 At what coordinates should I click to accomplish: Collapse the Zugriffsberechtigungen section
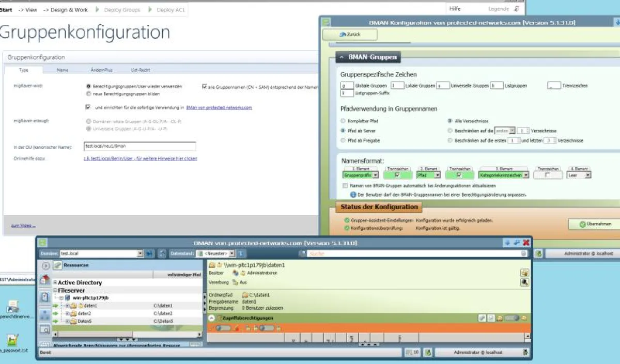(x=211, y=318)
